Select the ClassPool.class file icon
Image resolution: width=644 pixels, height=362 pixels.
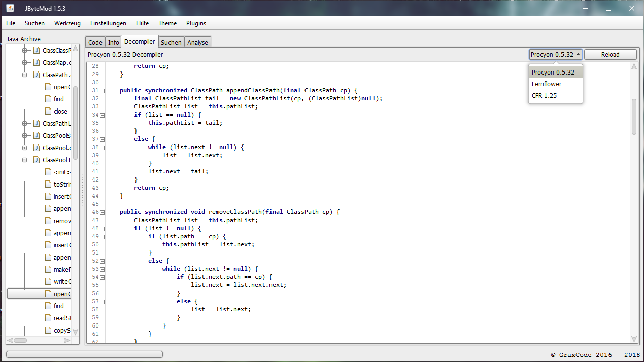point(36,148)
